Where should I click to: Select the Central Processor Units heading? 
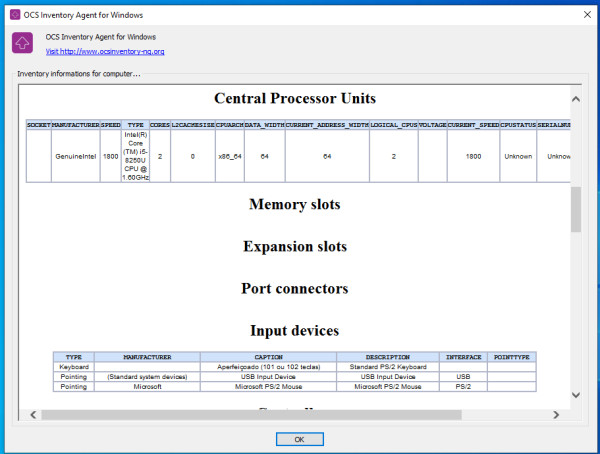(295, 98)
